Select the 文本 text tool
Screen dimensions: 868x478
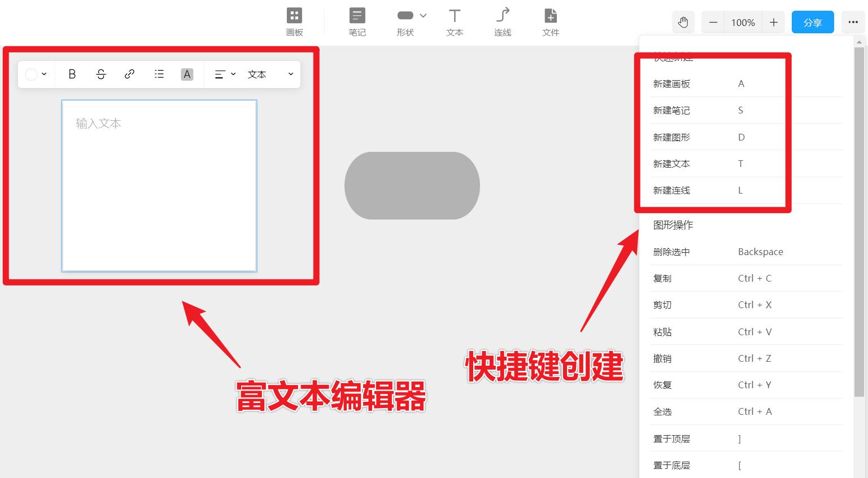tap(454, 21)
